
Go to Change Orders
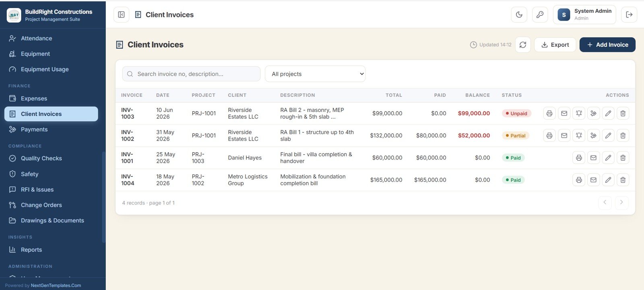[51, 205]
